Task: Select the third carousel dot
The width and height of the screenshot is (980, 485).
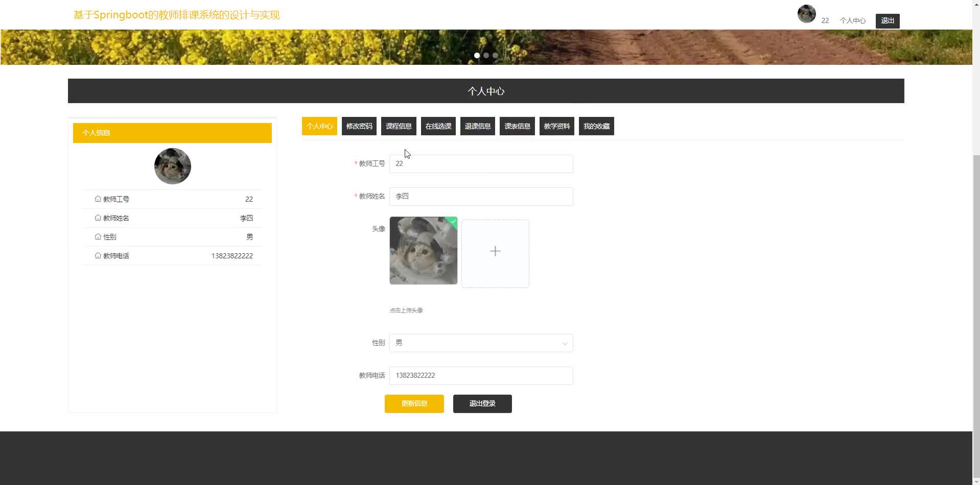Action: 495,55
